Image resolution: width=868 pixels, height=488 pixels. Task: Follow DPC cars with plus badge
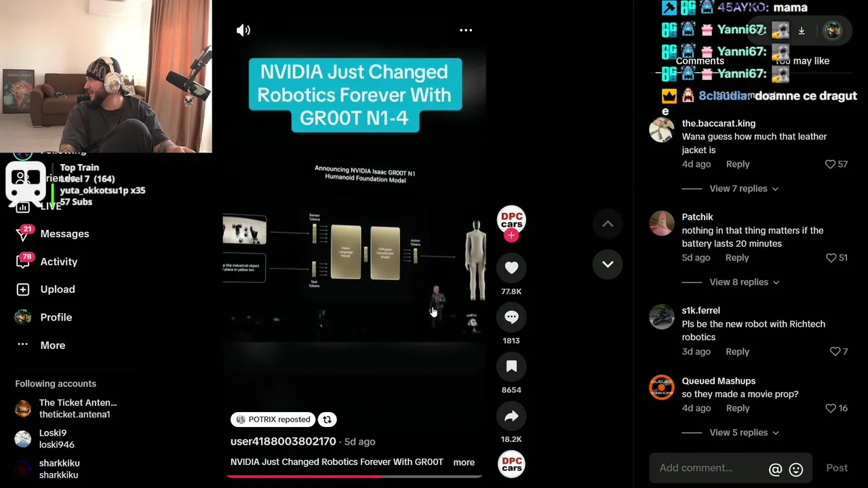511,235
